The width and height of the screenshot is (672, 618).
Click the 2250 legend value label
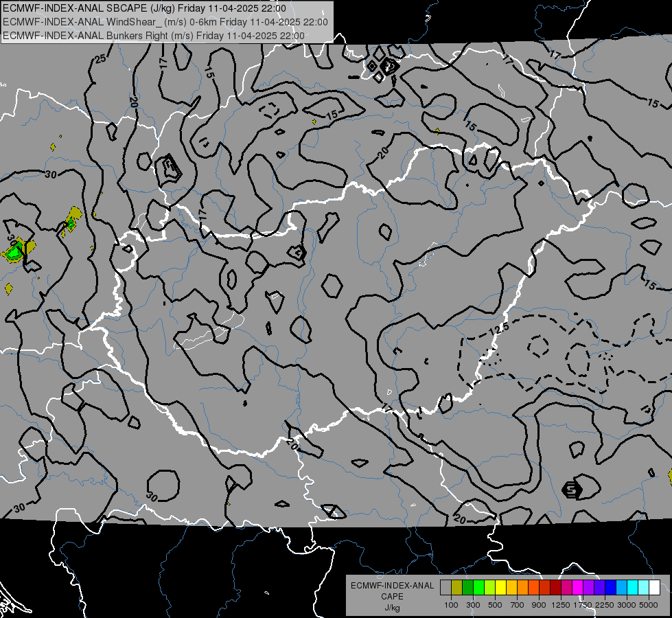(x=605, y=605)
